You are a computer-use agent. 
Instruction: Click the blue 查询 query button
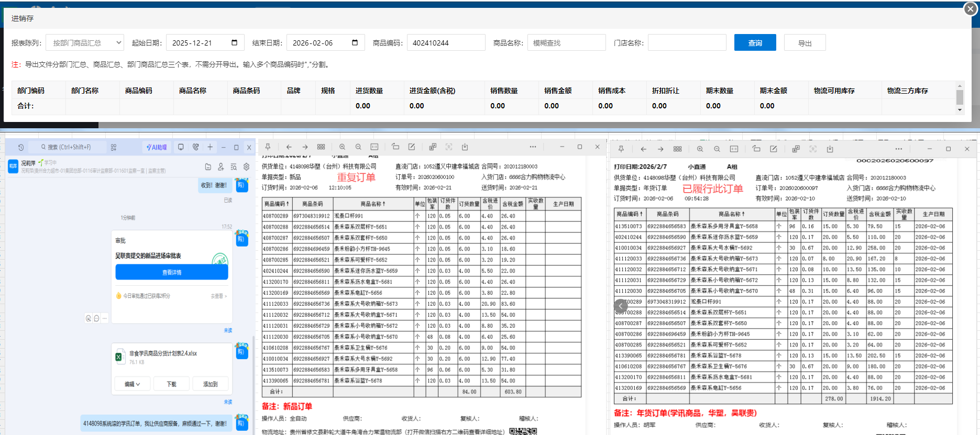tap(755, 43)
